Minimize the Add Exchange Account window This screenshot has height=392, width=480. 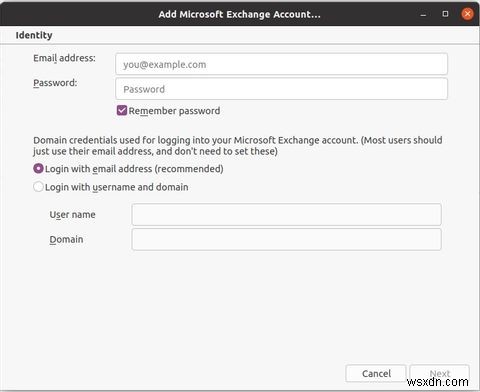pos(423,14)
